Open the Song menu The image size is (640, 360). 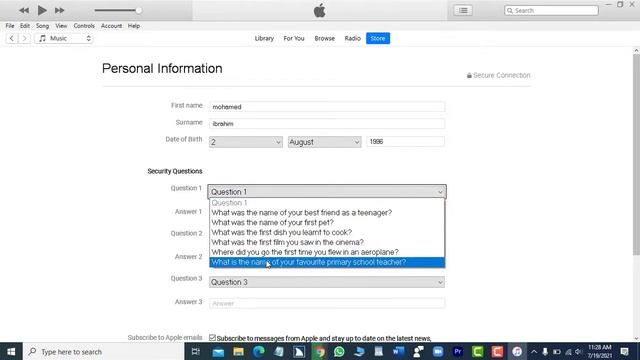click(42, 26)
